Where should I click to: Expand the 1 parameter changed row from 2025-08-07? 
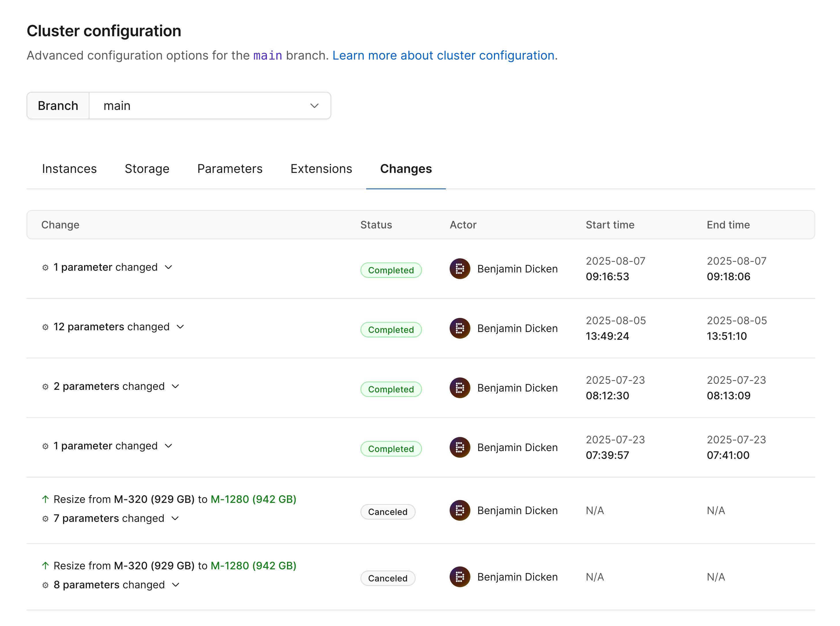tap(168, 267)
